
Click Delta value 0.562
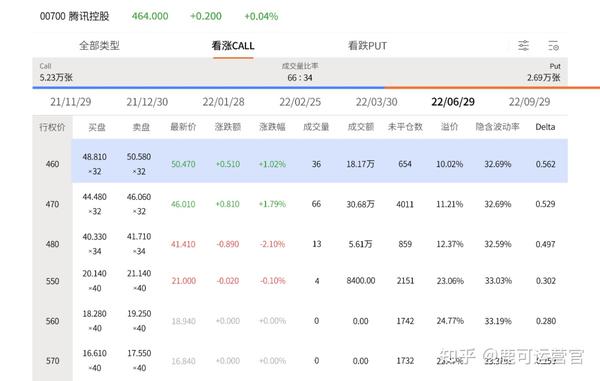(545, 164)
